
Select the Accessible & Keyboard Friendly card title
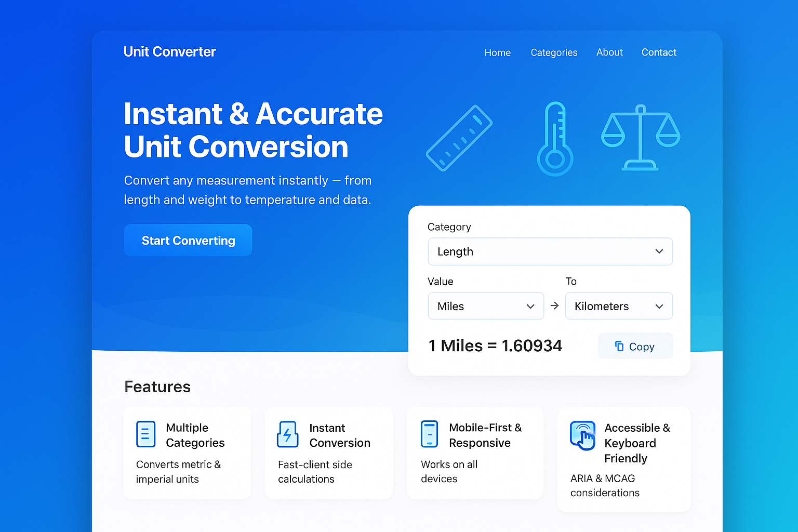click(x=637, y=443)
